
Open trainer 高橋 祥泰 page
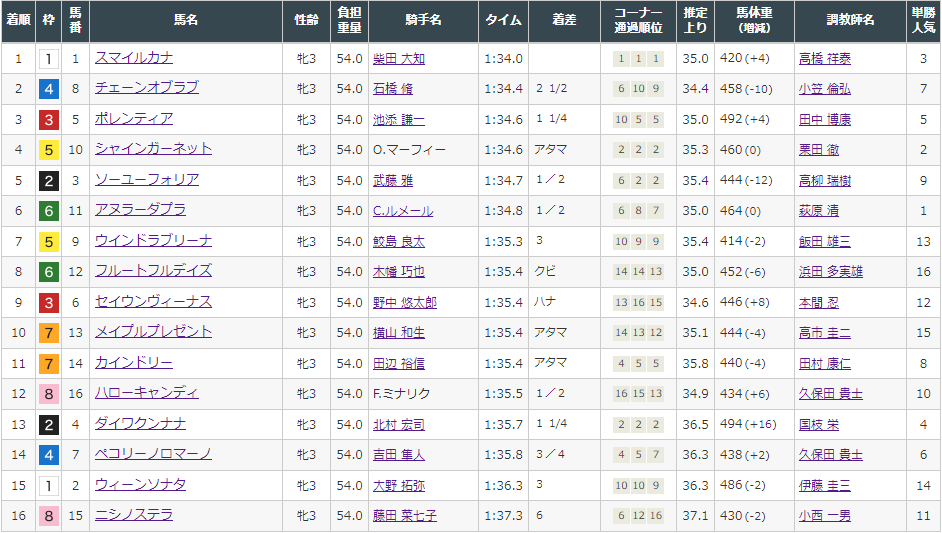[825, 59]
